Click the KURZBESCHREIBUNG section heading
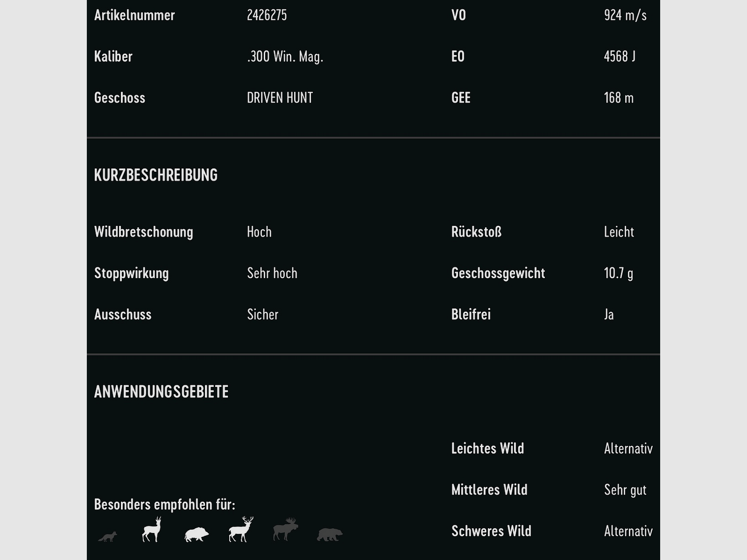 tap(156, 175)
